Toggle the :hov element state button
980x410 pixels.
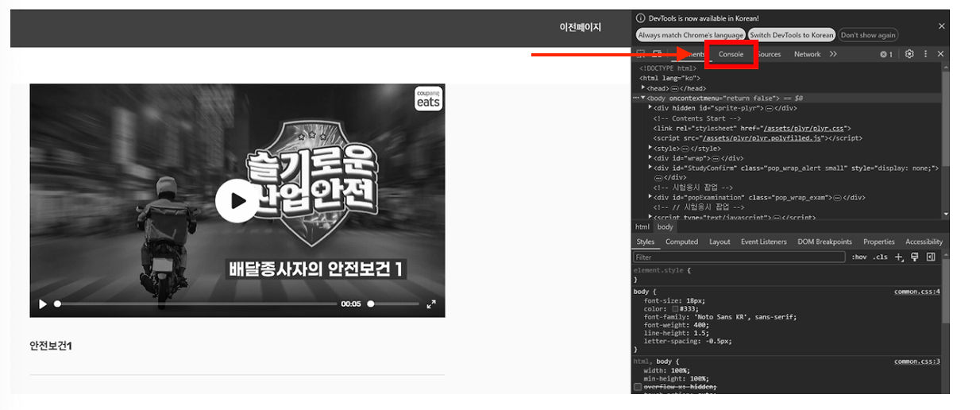click(858, 257)
